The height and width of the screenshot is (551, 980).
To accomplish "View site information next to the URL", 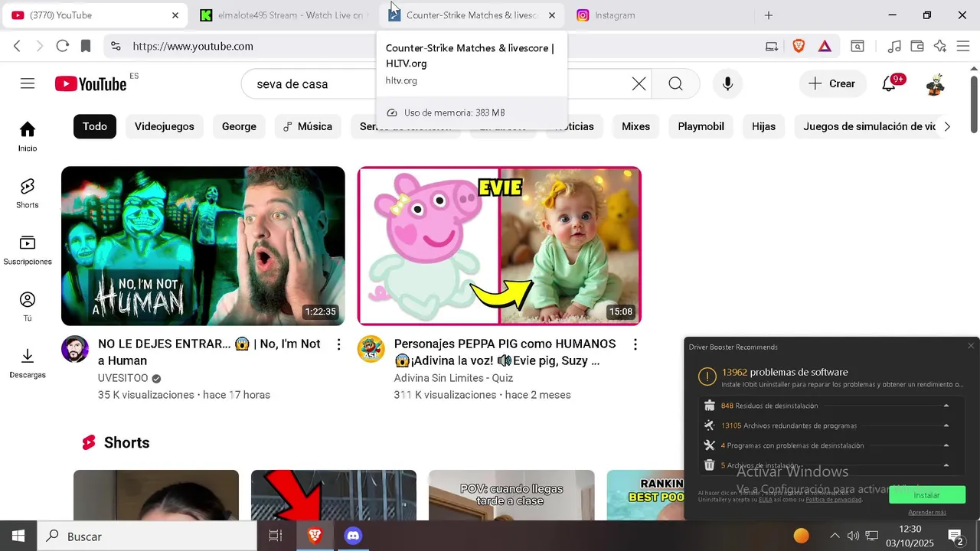I will pyautogui.click(x=116, y=46).
